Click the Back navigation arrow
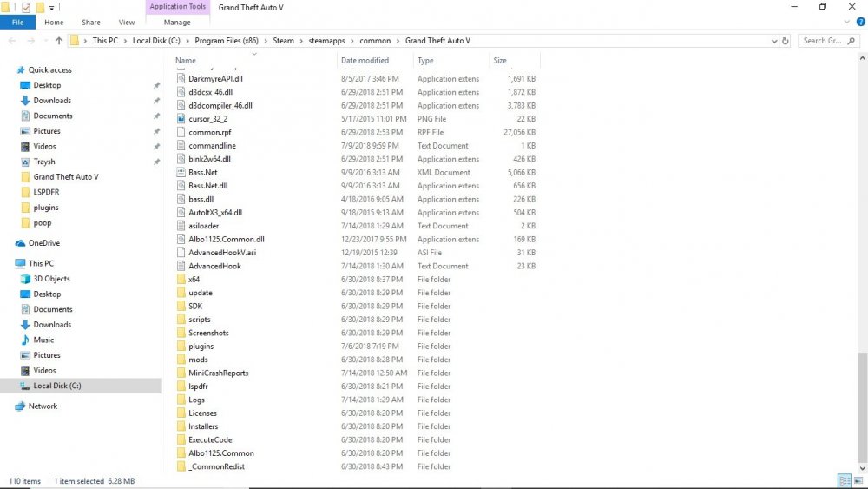The height and width of the screenshot is (489, 868). 12,41
